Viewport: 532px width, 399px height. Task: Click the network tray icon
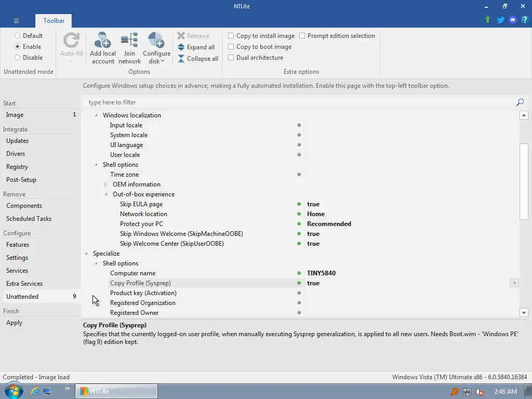pos(467,392)
